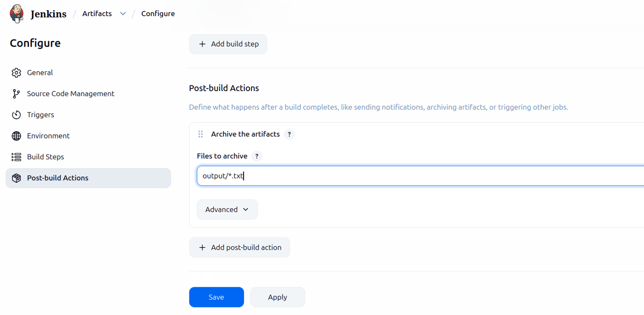The height and width of the screenshot is (315, 644).
Task: Click the Apply button
Action: point(277,297)
